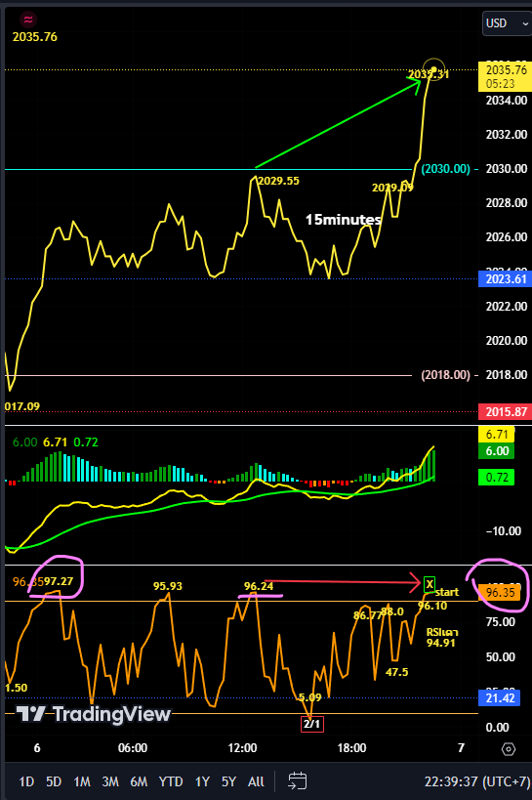532x800 pixels.
Task: Click the yellow 2035.76 price label
Action: pyautogui.click(x=505, y=76)
